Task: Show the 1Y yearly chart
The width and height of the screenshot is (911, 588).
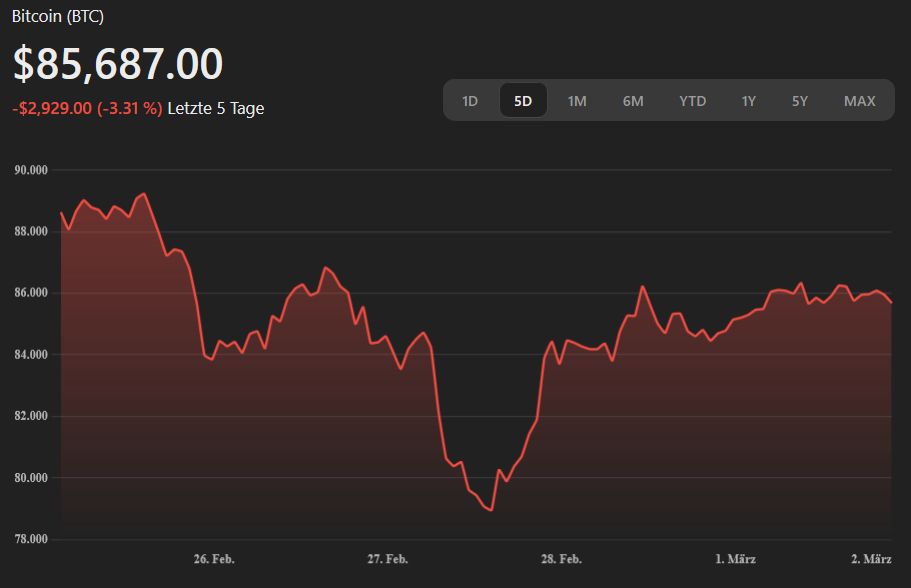Action: (x=748, y=100)
